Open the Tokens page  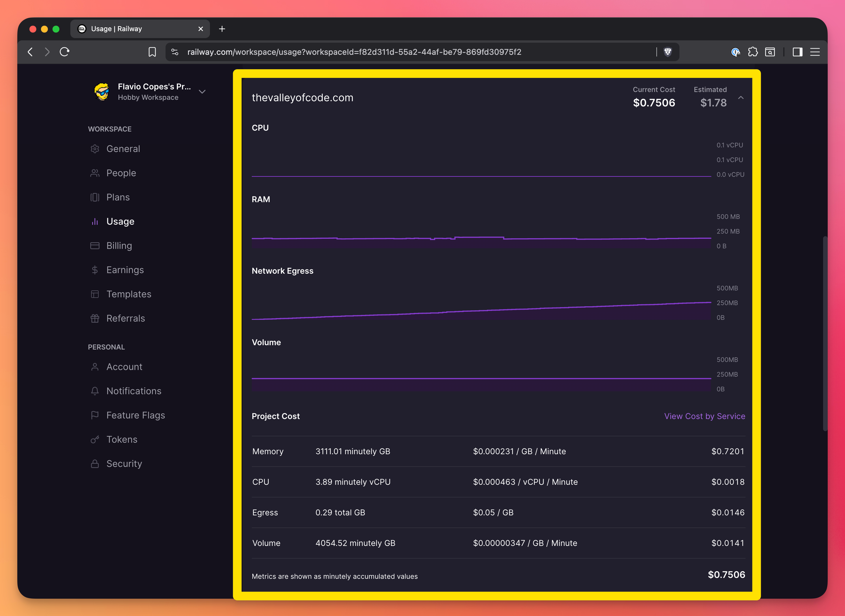tap(122, 439)
